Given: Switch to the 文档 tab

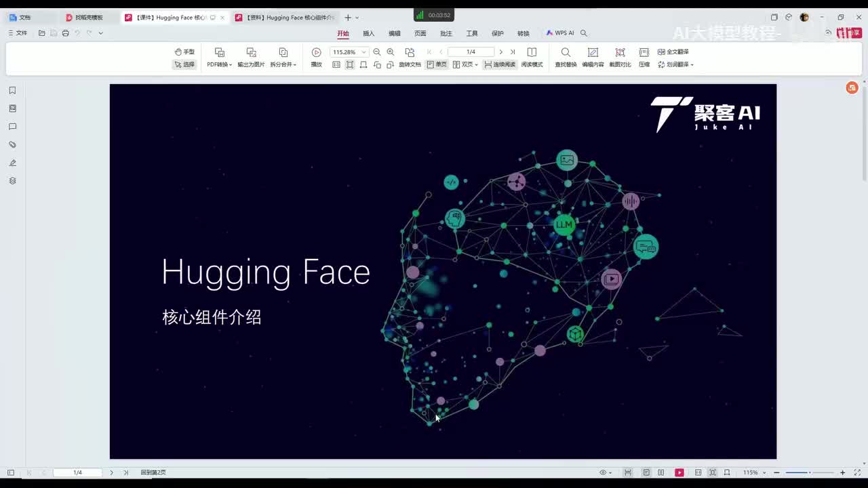Looking at the screenshot, I should (x=31, y=18).
